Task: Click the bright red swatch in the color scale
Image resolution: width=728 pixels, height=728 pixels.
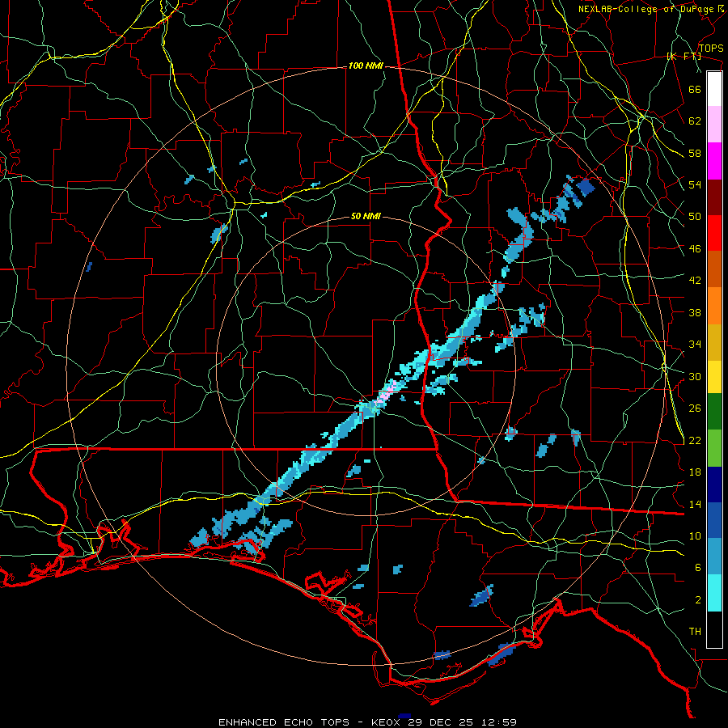Action: click(714, 233)
